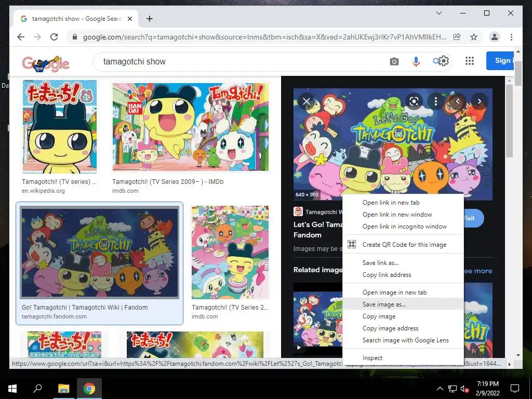Click the taskbar search magnifier
Image resolution: width=532 pixels, height=399 pixels.
click(37, 389)
